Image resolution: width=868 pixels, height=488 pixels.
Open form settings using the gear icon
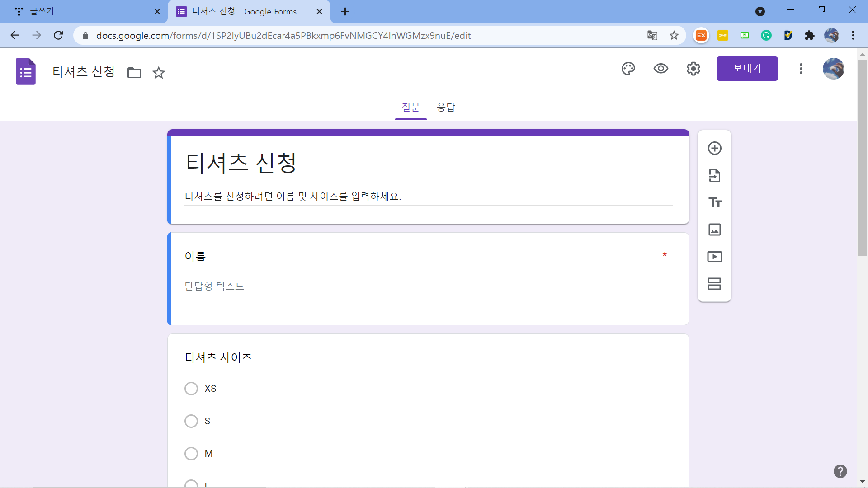[x=693, y=69]
